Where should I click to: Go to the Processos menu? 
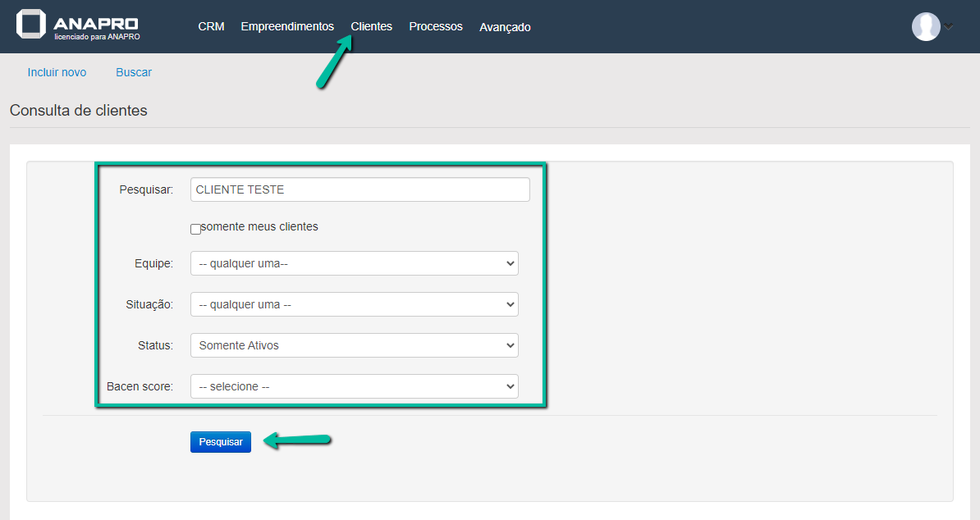(x=435, y=27)
